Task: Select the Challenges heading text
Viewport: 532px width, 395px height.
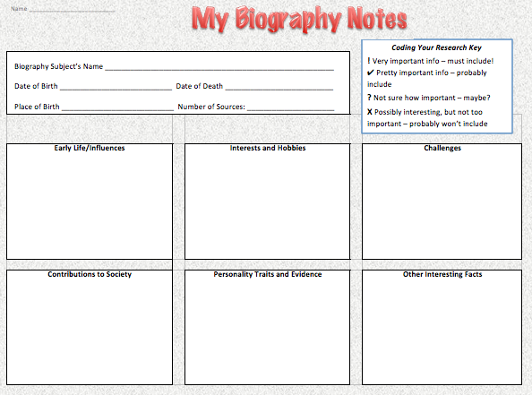Action: pos(442,148)
